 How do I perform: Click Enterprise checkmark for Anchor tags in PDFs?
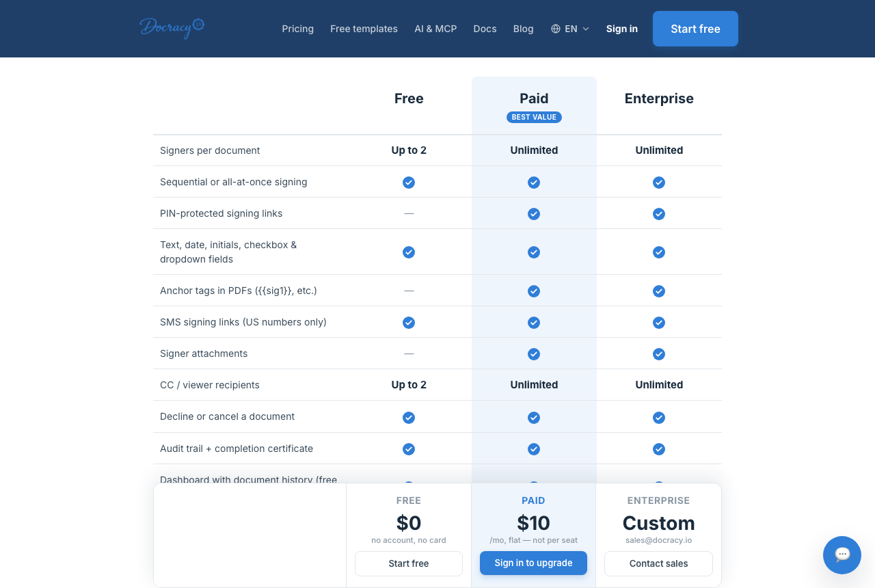pyautogui.click(x=659, y=291)
